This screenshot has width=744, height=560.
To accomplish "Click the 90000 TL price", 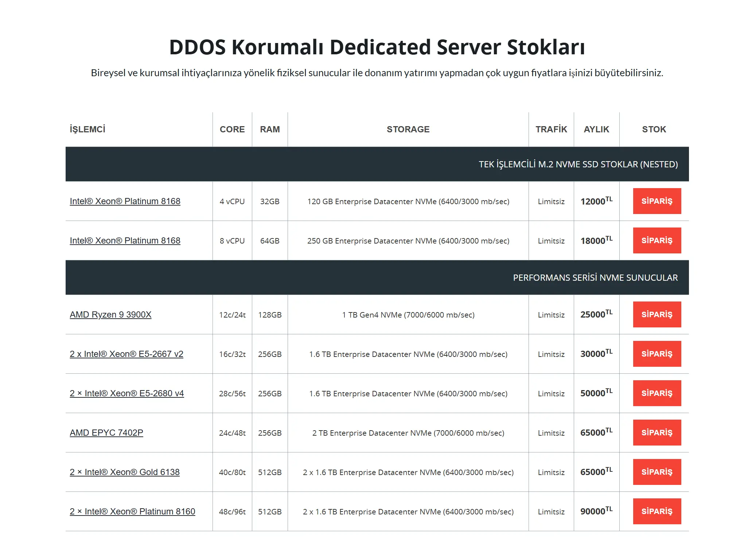I will [596, 511].
